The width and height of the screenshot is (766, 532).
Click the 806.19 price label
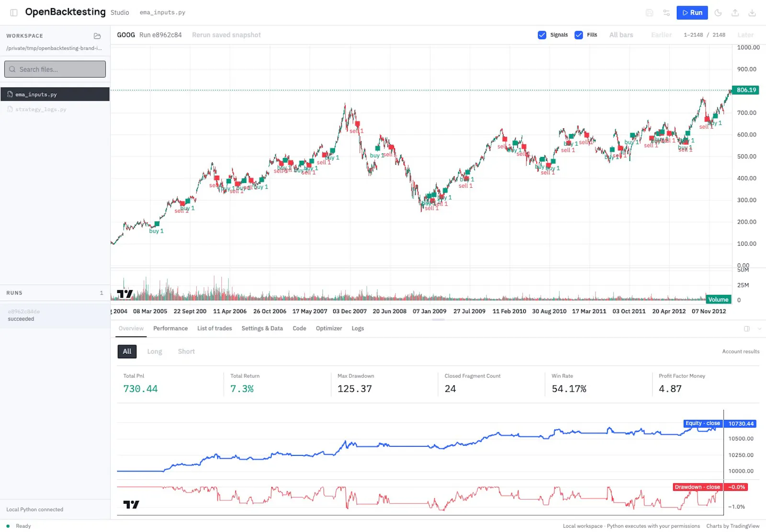point(746,90)
